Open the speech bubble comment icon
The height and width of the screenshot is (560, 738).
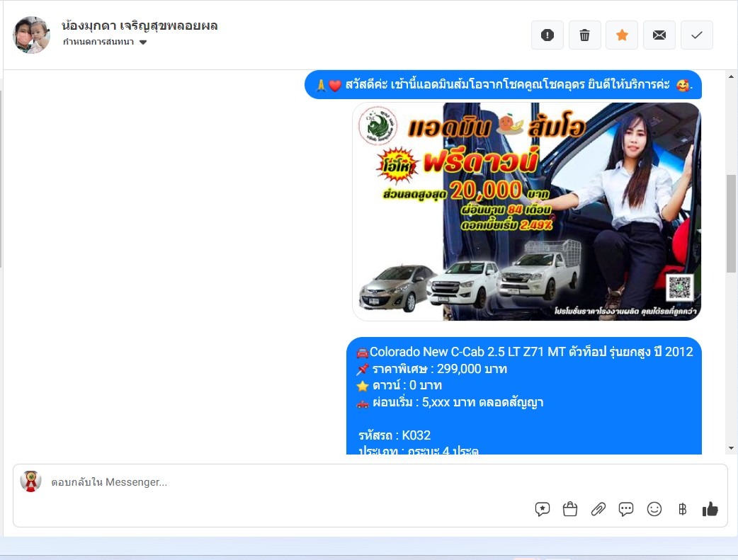tap(626, 509)
